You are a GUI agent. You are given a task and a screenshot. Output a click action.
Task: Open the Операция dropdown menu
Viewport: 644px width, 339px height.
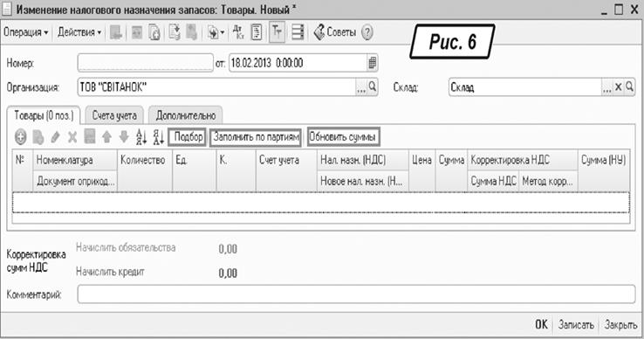coord(26,32)
